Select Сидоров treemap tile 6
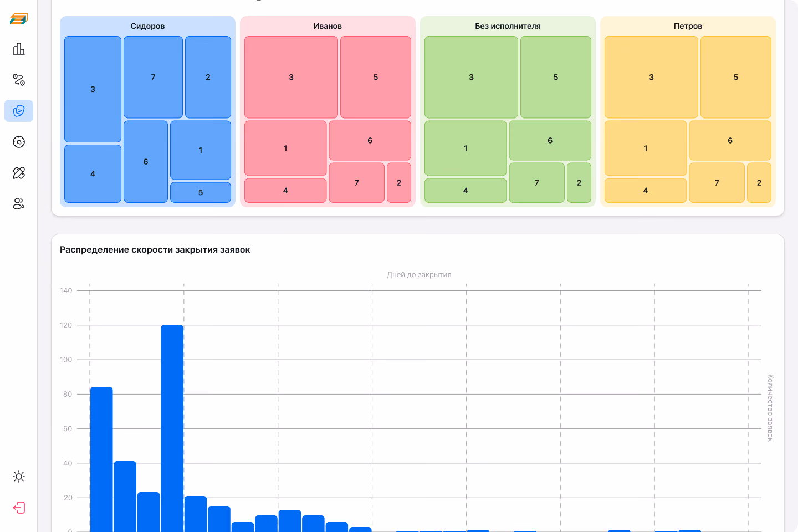The height and width of the screenshot is (532, 798). pos(146,161)
